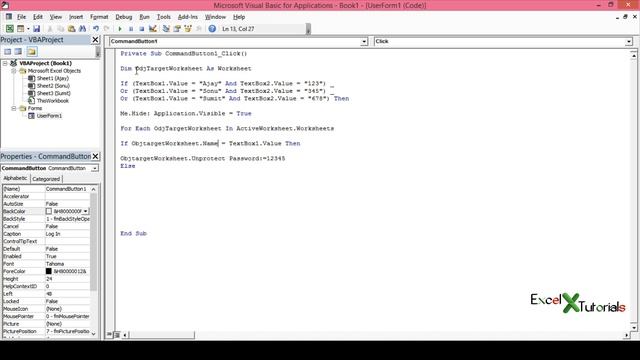640x360 pixels.
Task: Switch to the Categorized properties tab
Action: pyautogui.click(x=46, y=179)
